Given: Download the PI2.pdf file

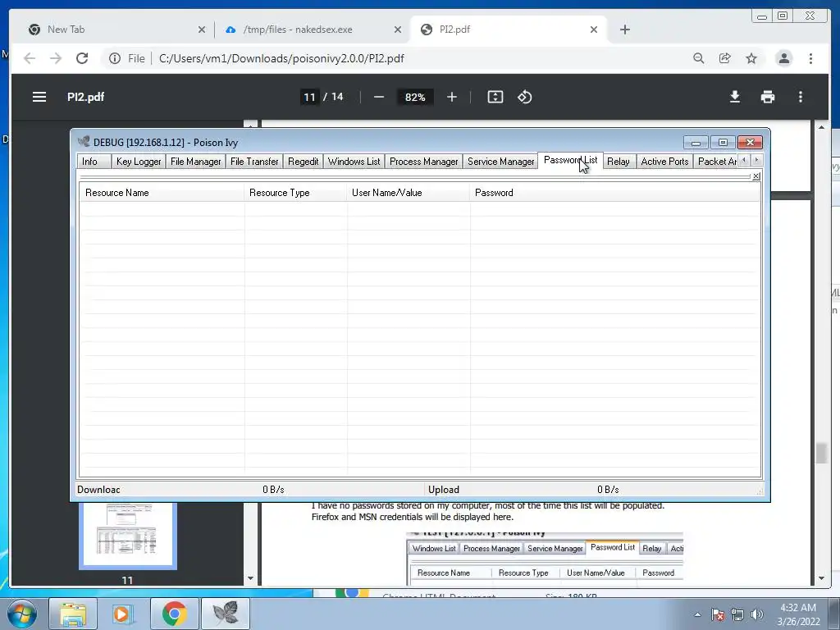Looking at the screenshot, I should click(735, 97).
